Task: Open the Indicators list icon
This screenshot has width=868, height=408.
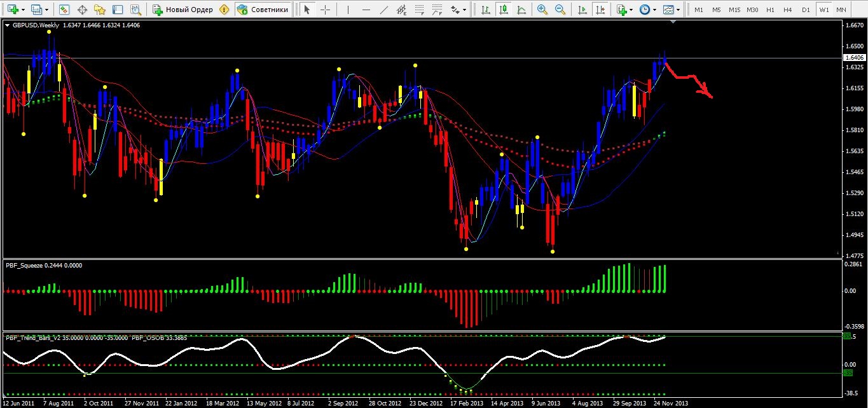Action: click(x=621, y=10)
